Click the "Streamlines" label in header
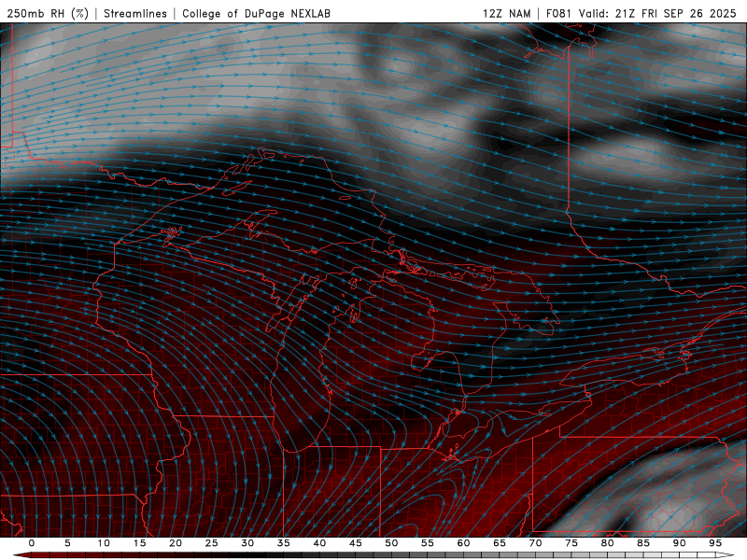 tap(135, 13)
